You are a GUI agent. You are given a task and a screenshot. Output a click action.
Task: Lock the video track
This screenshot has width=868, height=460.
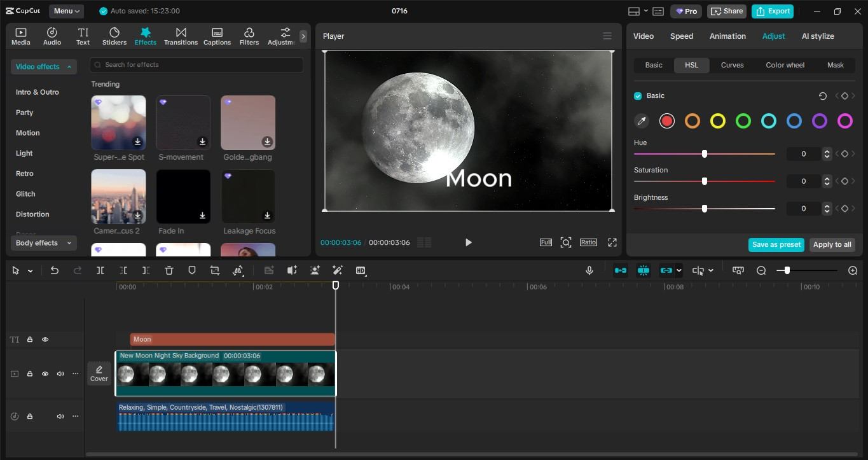(30, 374)
